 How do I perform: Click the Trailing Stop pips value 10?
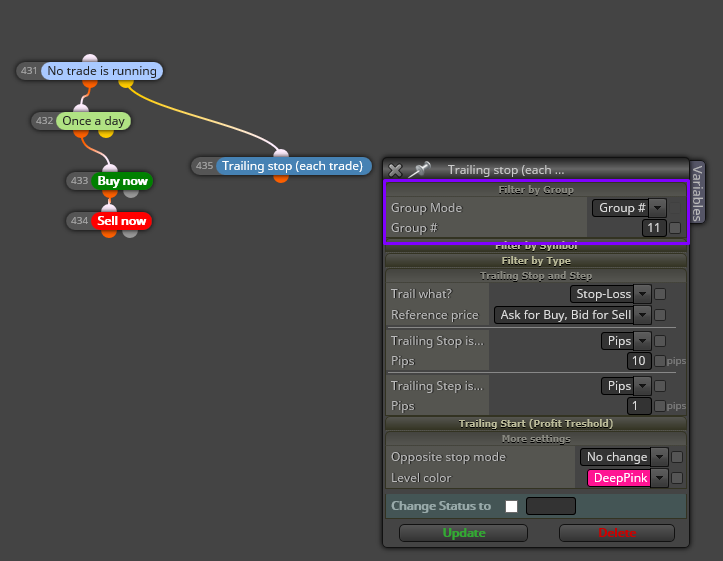point(639,361)
